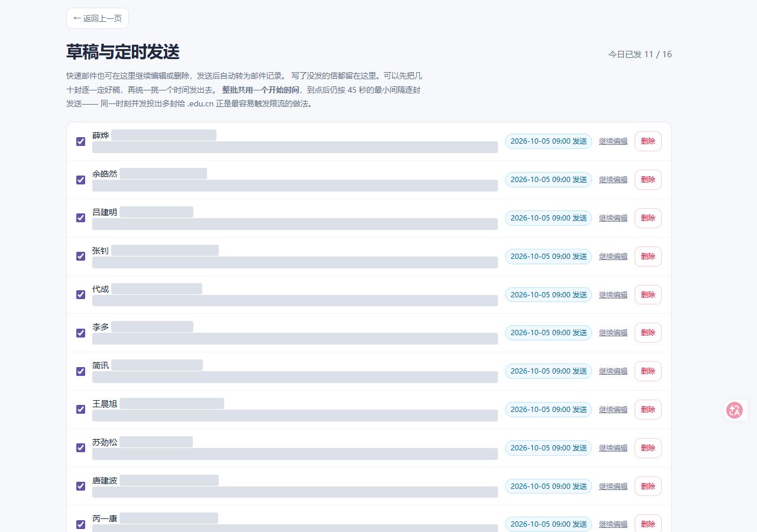Untick 苏劲松's checkbox
Screen dimensions: 757x532
coord(81,448)
